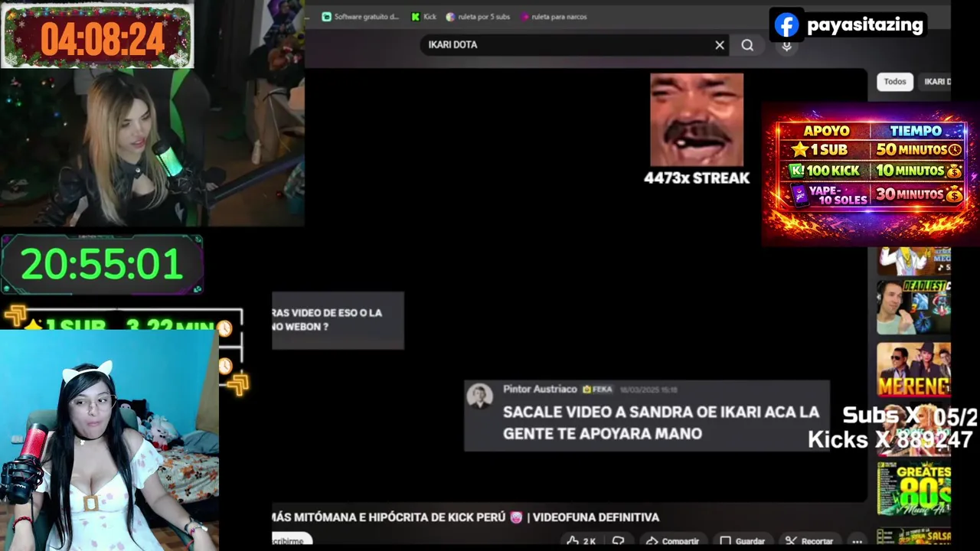
Task: Open the Kick bookmark
Action: click(423, 17)
